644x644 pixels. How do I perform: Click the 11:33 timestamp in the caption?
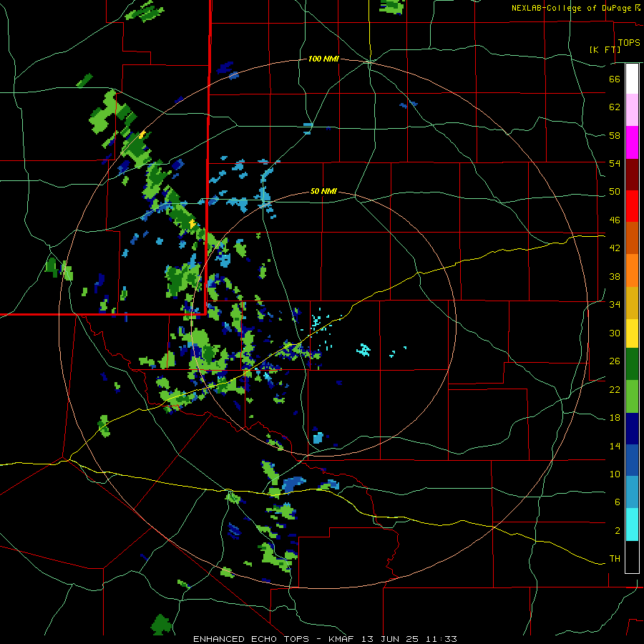(440, 639)
